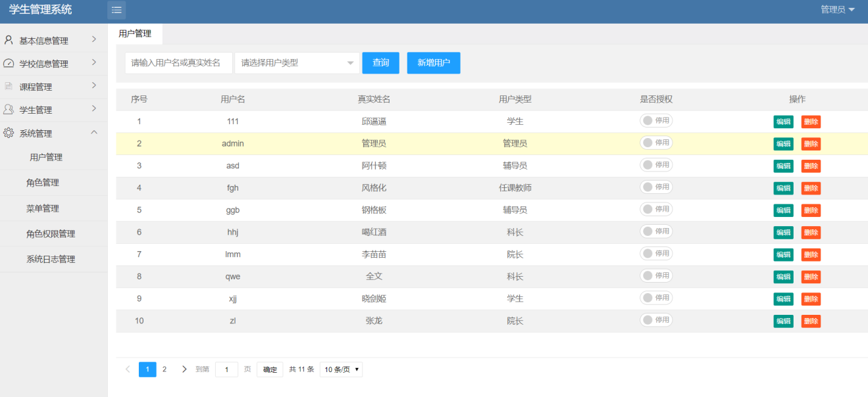Click the document icon beside 课程管理

[x=9, y=86]
